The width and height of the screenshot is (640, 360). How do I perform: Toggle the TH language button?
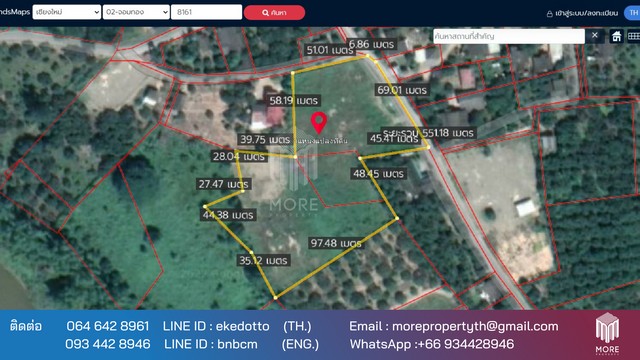click(633, 13)
